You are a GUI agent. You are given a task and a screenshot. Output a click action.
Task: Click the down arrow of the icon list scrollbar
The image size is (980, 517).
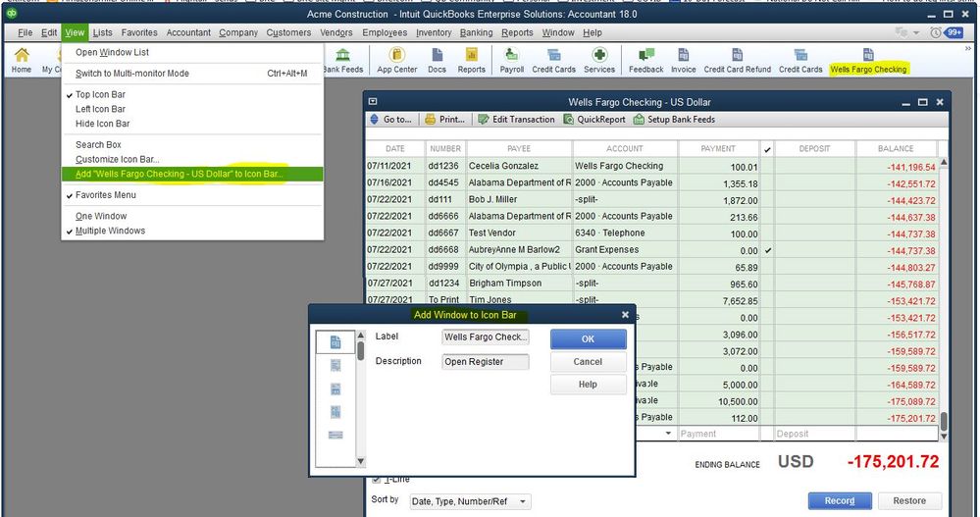tap(361, 461)
